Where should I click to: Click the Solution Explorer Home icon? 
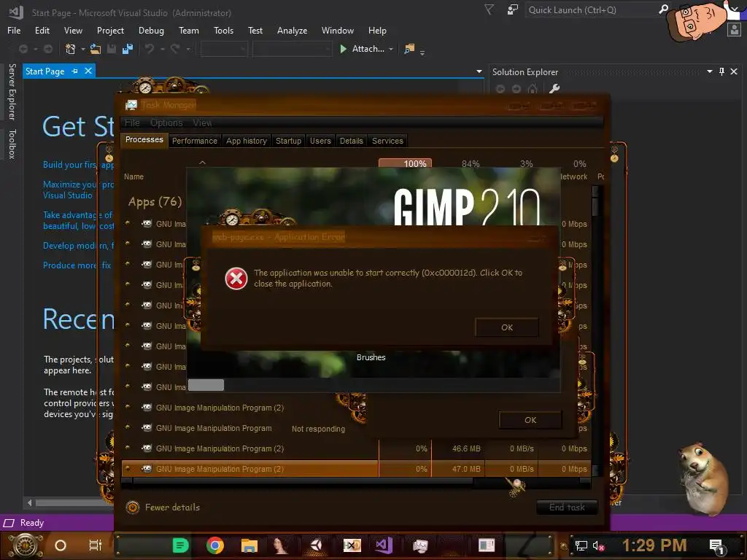(x=533, y=88)
